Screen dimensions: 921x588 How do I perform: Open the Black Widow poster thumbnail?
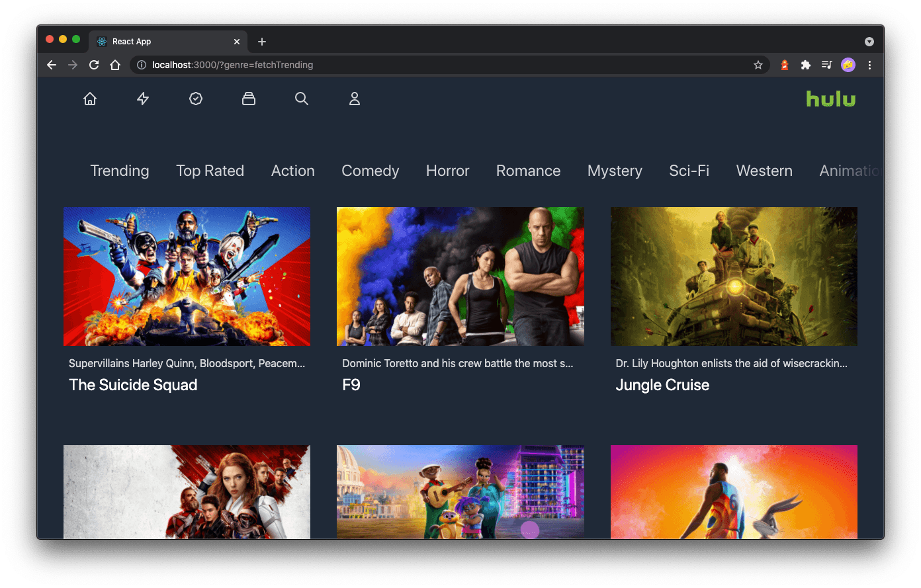(187, 492)
